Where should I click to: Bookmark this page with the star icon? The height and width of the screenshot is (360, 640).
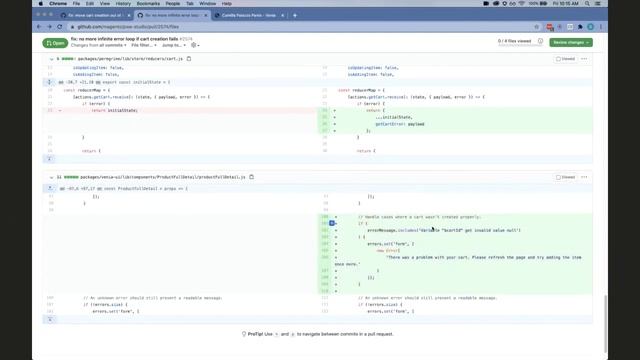click(536, 27)
